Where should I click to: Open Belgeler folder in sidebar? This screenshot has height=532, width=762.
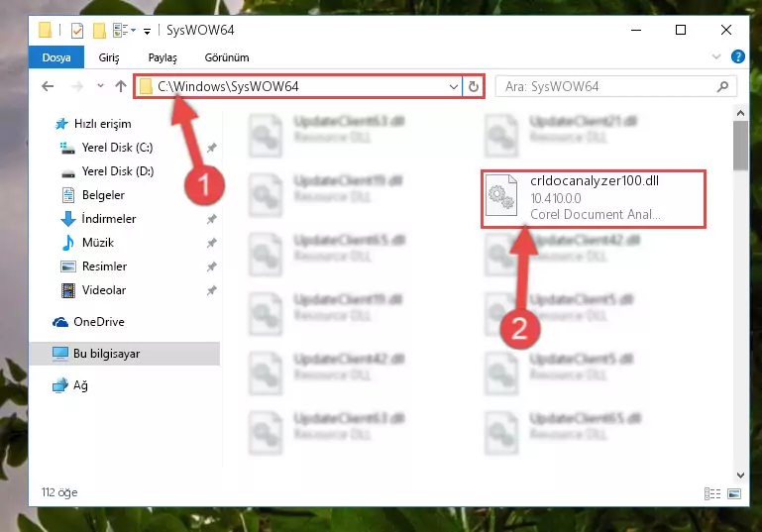click(92, 195)
